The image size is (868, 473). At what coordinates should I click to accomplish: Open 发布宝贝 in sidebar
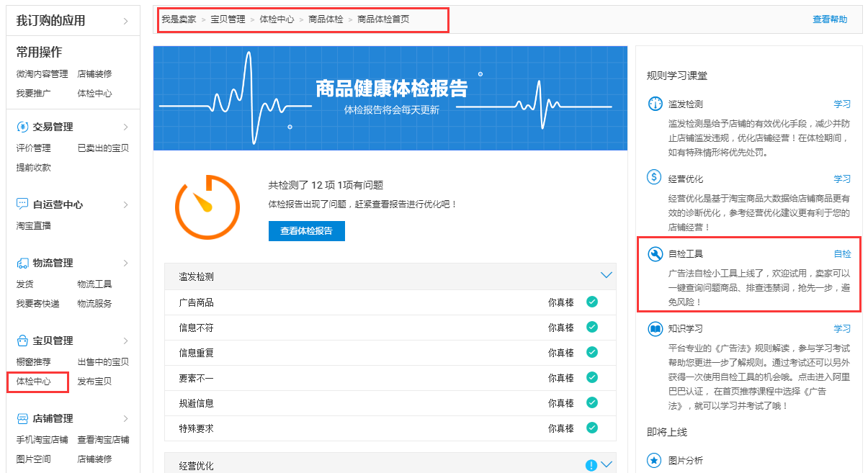(x=94, y=382)
